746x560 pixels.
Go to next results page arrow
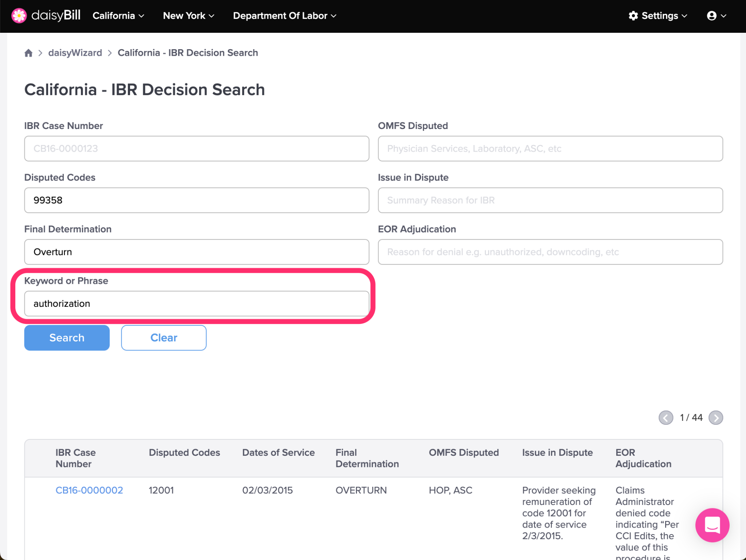click(x=716, y=418)
